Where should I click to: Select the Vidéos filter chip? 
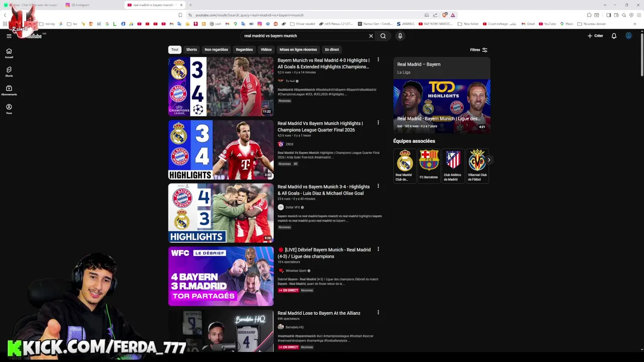click(266, 50)
